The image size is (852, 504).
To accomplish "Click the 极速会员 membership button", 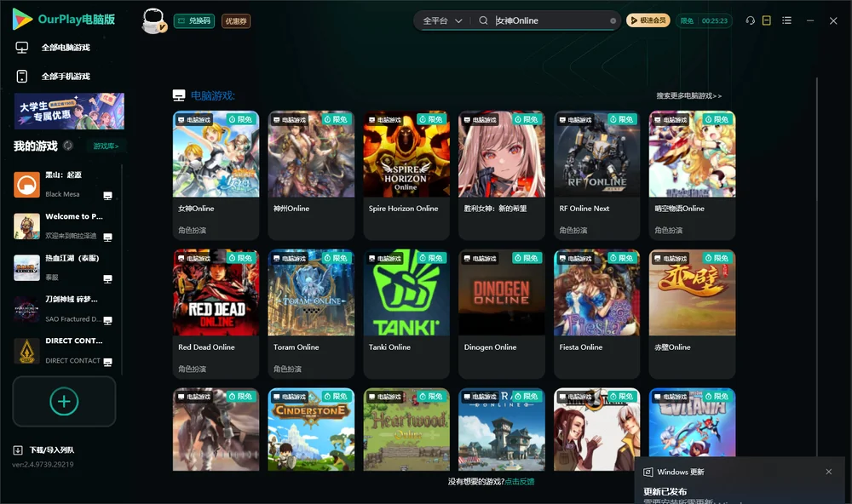I will point(648,20).
